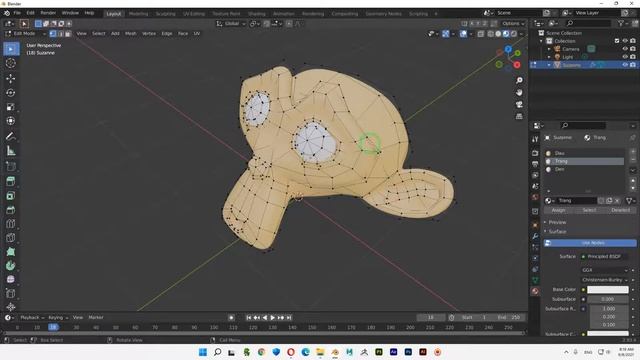
Task: Switch to material preview shading
Action: (506, 34)
